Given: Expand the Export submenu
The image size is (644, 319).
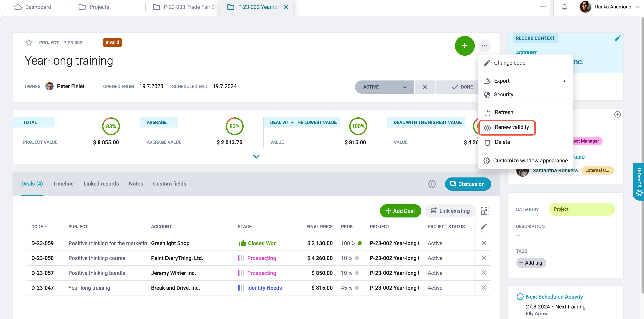Looking at the screenshot, I should 525,81.
